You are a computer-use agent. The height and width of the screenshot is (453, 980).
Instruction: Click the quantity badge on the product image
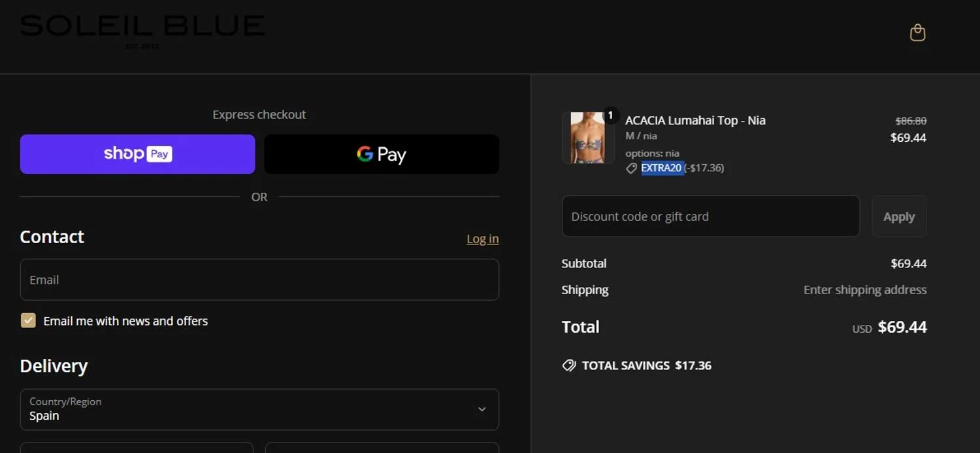pos(610,115)
